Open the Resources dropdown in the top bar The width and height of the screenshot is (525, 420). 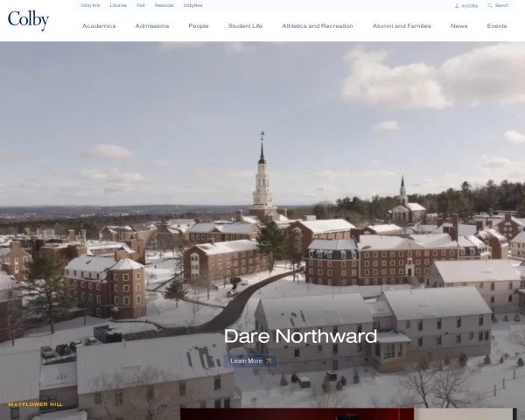coord(164,5)
